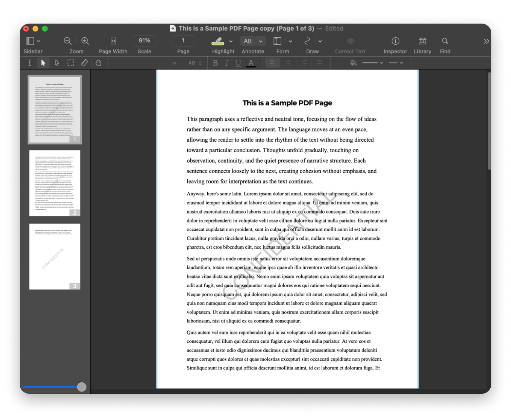Viewport: 511px width, 420px height.
Task: Enable italic text style
Action: [x=226, y=63]
